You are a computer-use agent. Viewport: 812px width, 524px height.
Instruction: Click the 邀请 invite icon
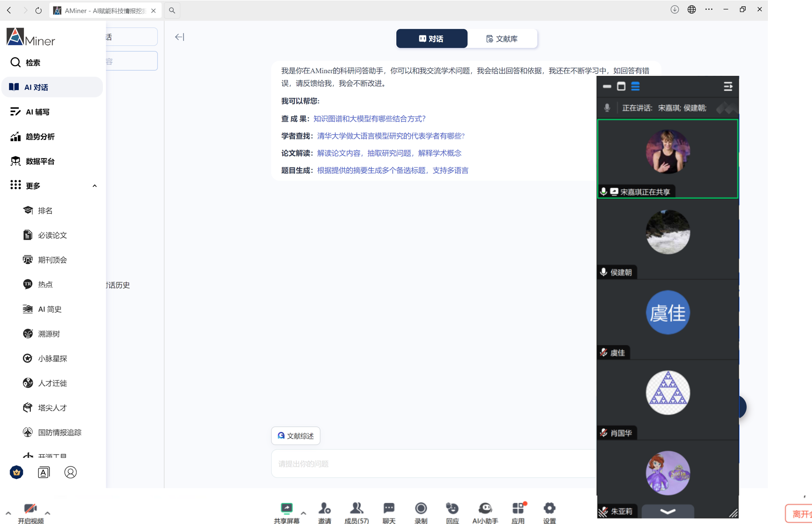(x=324, y=508)
